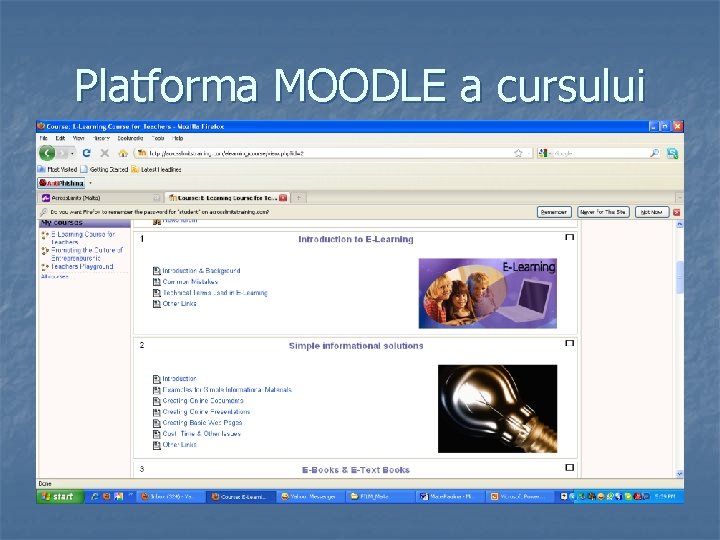Open the History menu

(x=101, y=138)
